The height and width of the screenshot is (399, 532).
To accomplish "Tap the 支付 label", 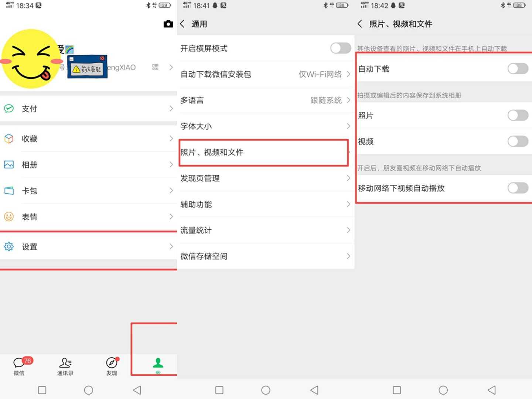I will point(30,109).
